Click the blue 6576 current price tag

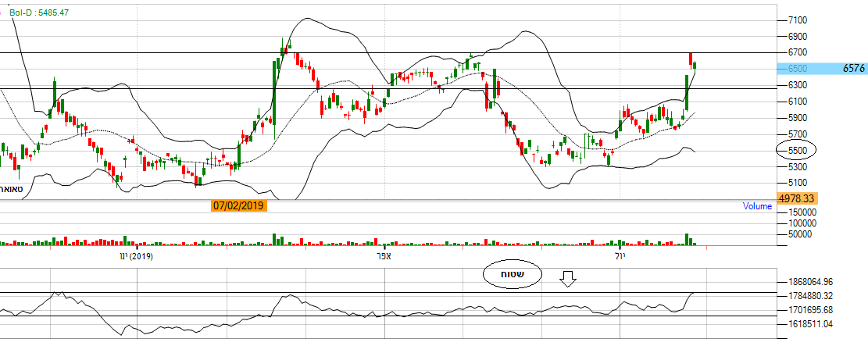pyautogui.click(x=853, y=69)
